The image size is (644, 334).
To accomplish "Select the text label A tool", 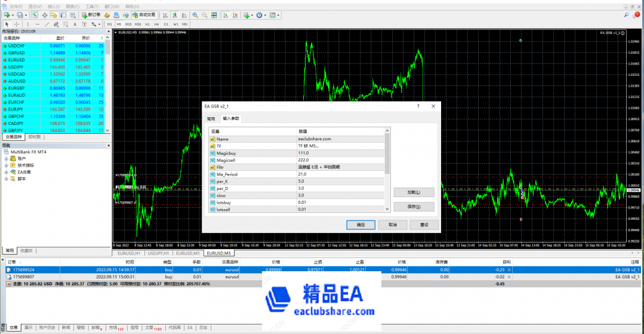I will [x=75, y=24].
